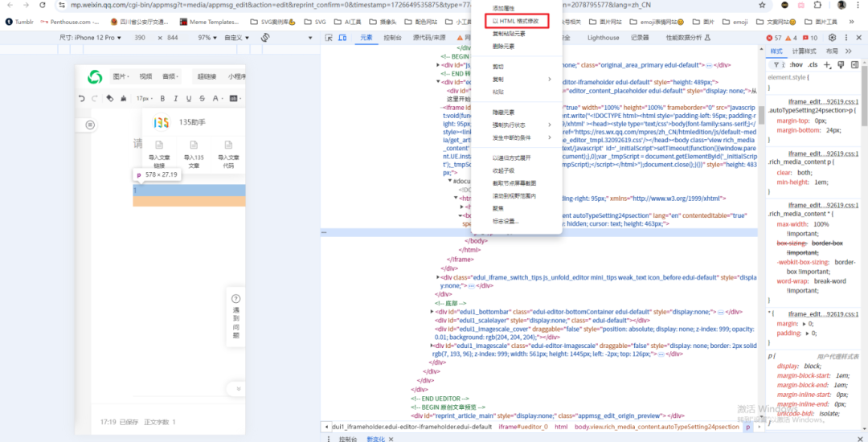Click the rotate device icon
The width and height of the screenshot is (868, 442).
[x=265, y=38]
